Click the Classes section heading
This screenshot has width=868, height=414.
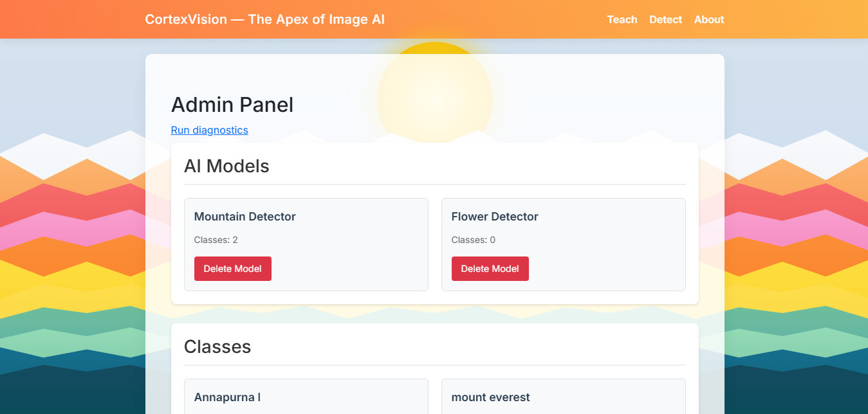click(x=217, y=346)
